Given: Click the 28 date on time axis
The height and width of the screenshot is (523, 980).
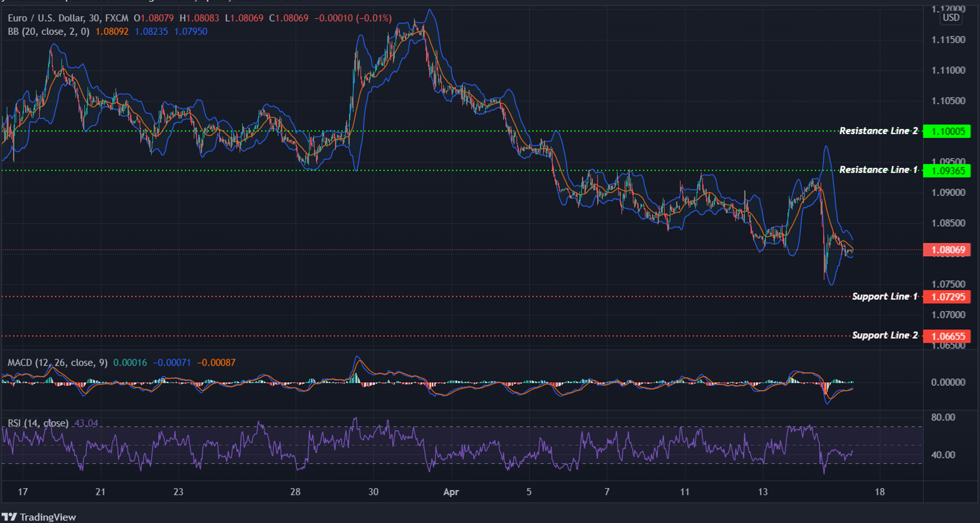Looking at the screenshot, I should coord(295,492).
